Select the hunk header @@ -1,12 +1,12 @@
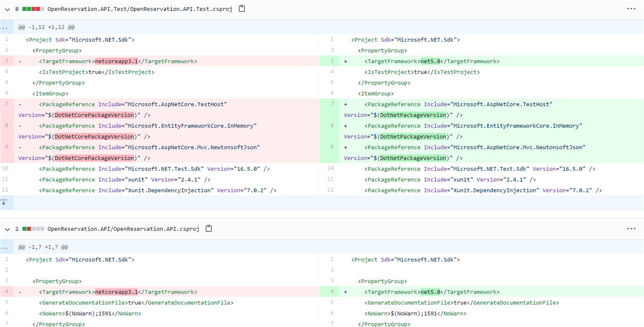 47,27
